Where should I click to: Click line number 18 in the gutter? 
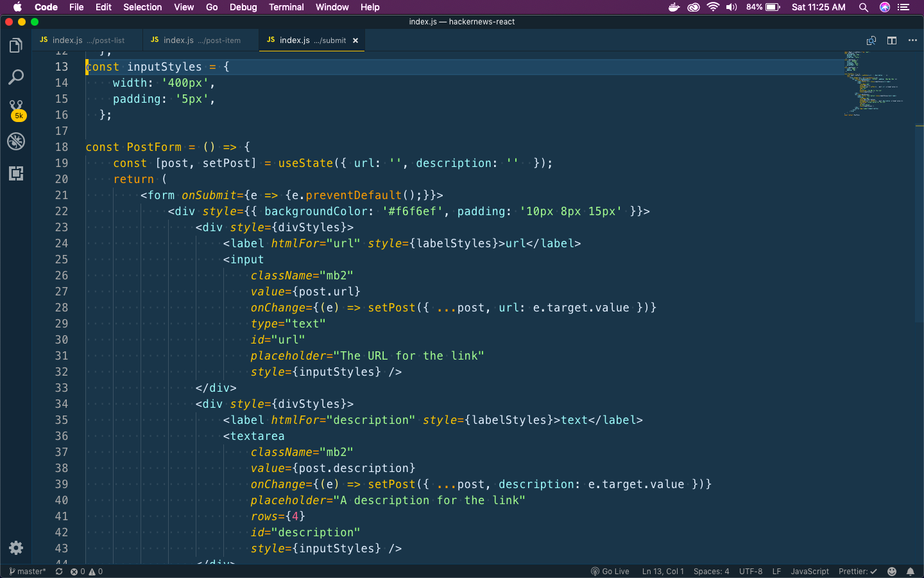[62, 147]
